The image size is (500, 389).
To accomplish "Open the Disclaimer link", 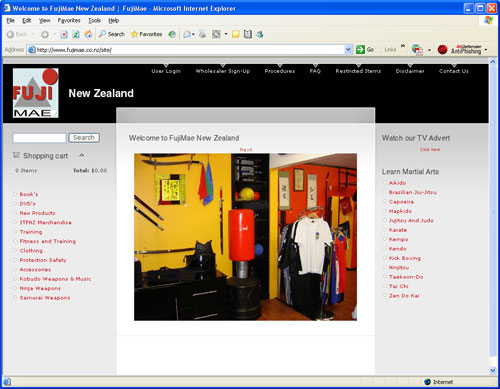I will click(410, 71).
